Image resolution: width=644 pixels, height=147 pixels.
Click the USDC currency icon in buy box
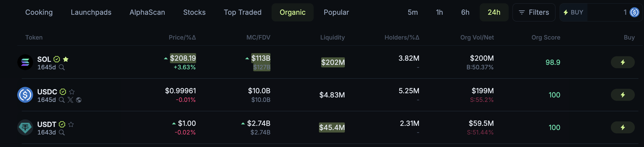(634, 12)
